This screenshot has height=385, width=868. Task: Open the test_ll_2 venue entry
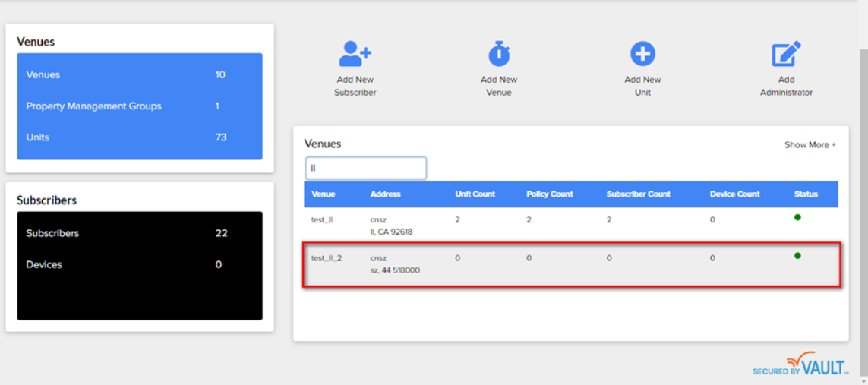[327, 258]
